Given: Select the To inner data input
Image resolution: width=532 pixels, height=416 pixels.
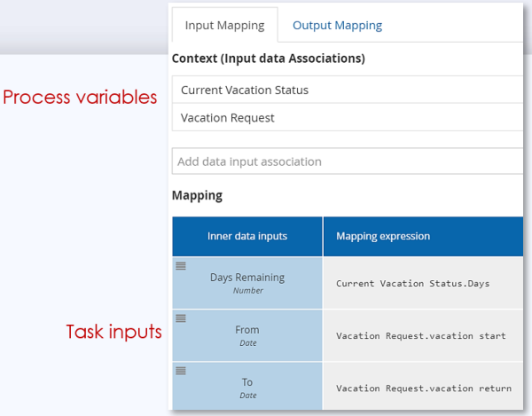Looking at the screenshot, I should coord(247,382).
